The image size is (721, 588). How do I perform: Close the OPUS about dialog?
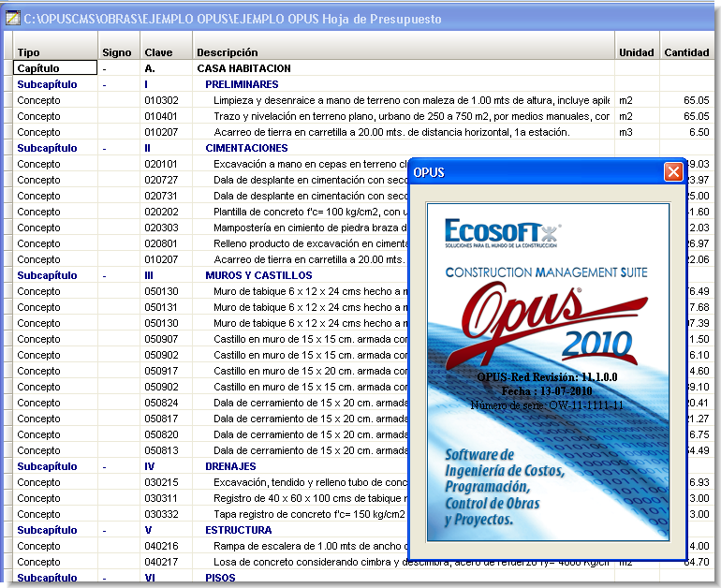coord(673,172)
